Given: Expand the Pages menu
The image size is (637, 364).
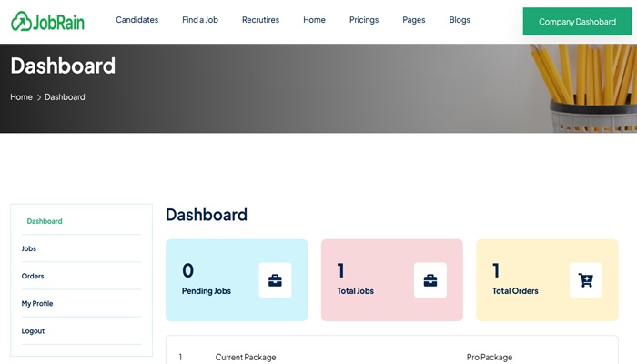Looking at the screenshot, I should tap(413, 20).
